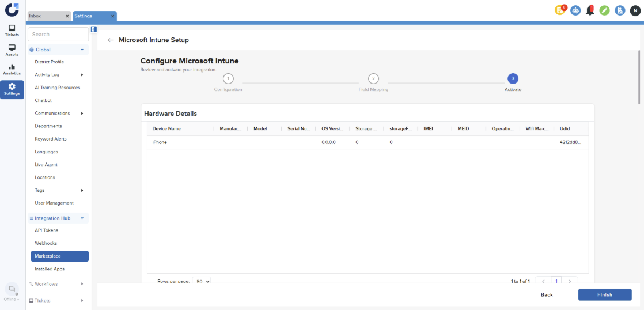Jump to step 2 Field Mapping

pyautogui.click(x=373, y=79)
